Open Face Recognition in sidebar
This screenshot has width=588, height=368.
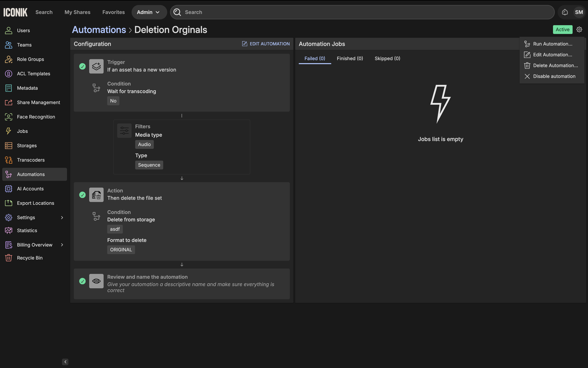pyautogui.click(x=36, y=117)
